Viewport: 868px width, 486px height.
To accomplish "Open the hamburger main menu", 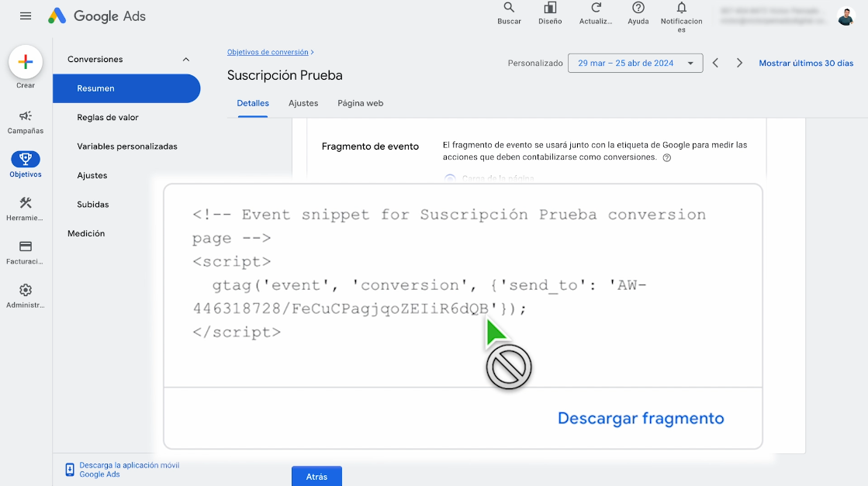I will (26, 16).
